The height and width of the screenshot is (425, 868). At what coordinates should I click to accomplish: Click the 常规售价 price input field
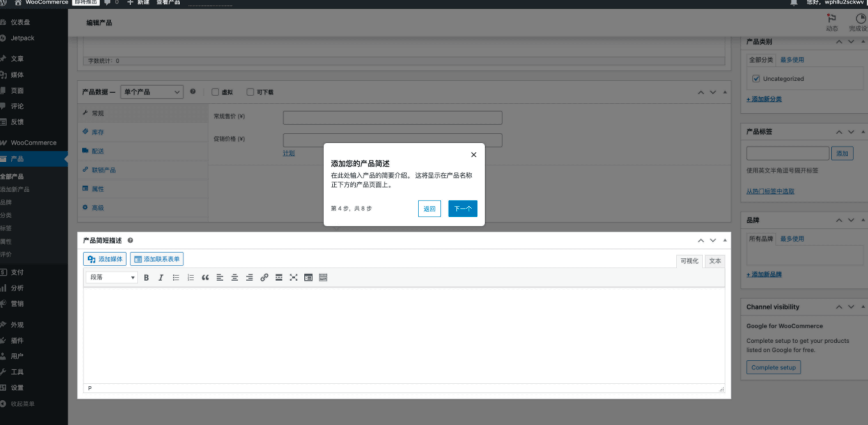[392, 118]
